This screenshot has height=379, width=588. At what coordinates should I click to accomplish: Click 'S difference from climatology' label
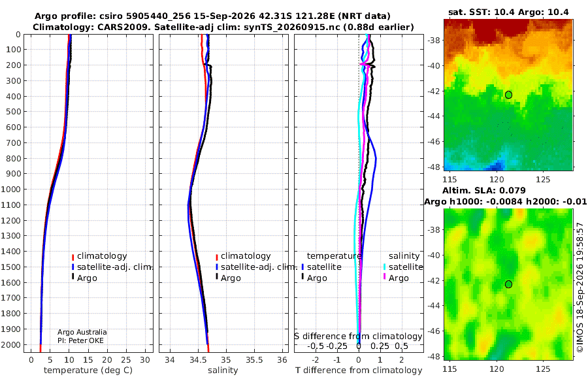pyautogui.click(x=358, y=336)
